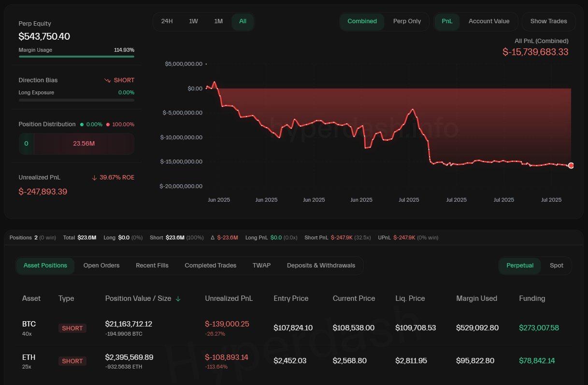This screenshot has height=385, width=588.
Task: Open the Open Orders tab
Action: (101, 266)
